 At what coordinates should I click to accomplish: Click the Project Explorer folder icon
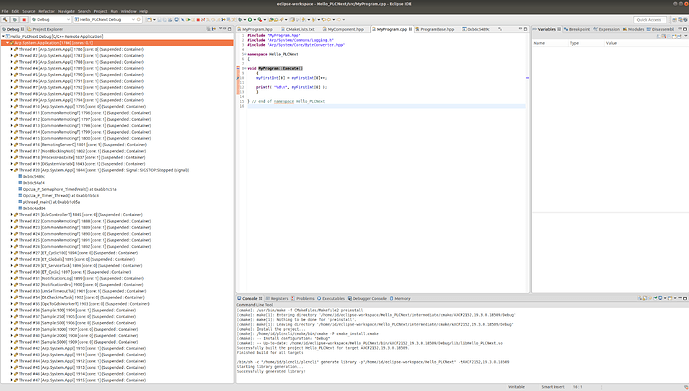tap(29, 29)
